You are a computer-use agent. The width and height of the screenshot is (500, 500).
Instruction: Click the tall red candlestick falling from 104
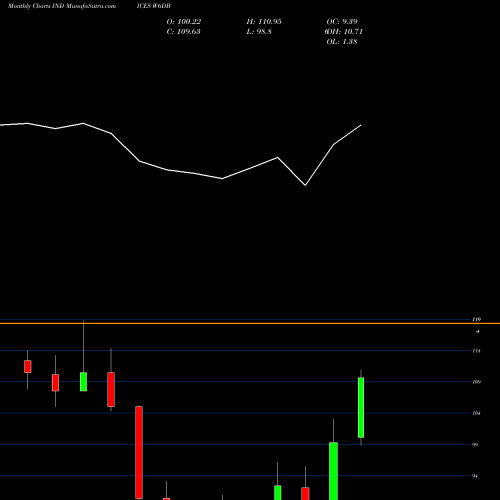[139, 452]
